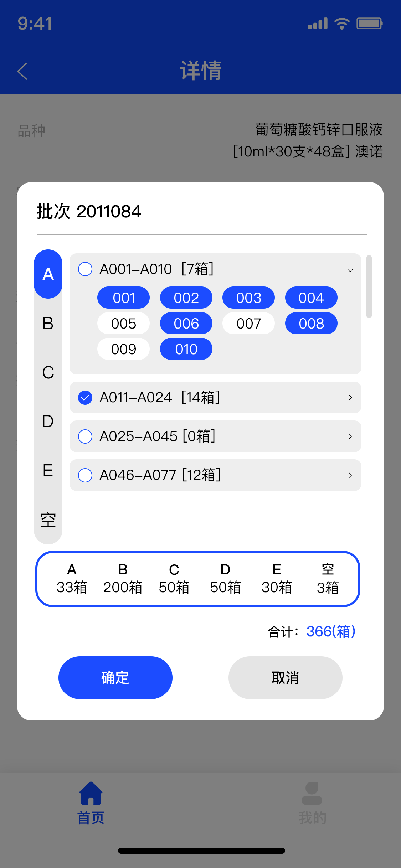Uncheck the A011–A024 checkbox
401x868 pixels.
[85, 398]
